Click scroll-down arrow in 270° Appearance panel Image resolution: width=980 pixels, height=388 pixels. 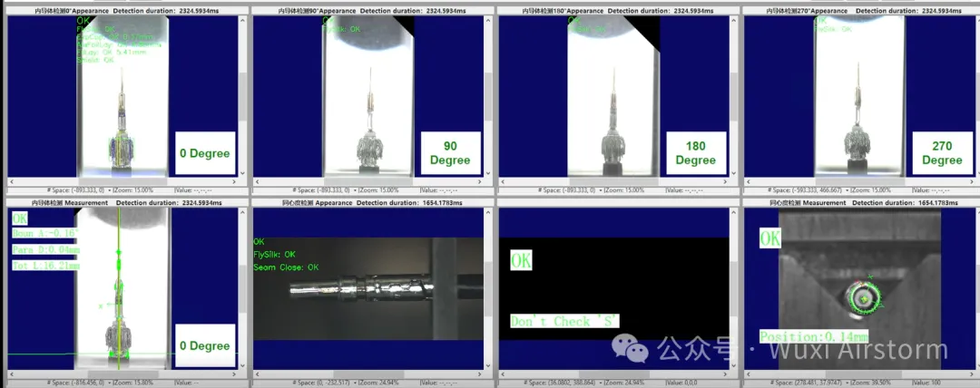[x=975, y=172]
